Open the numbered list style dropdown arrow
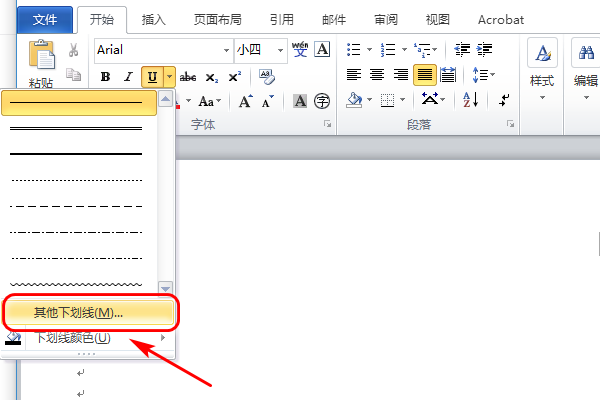This screenshot has width=600, height=400. pyautogui.click(x=404, y=50)
